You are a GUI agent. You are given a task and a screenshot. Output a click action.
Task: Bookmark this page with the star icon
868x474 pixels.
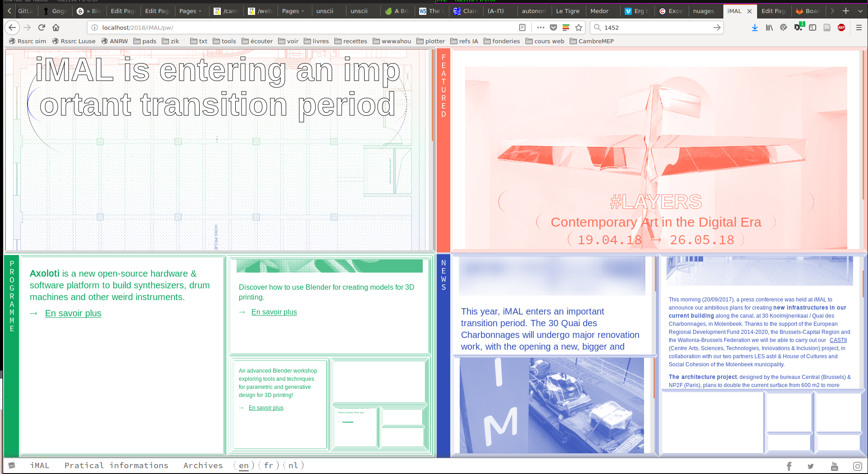579,27
